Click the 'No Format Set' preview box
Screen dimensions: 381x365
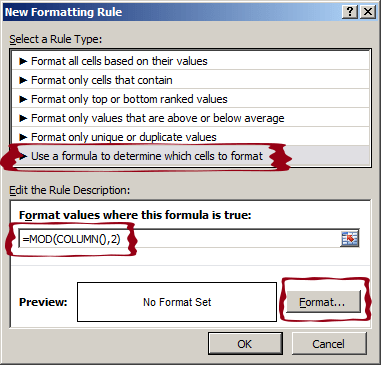pos(177,302)
